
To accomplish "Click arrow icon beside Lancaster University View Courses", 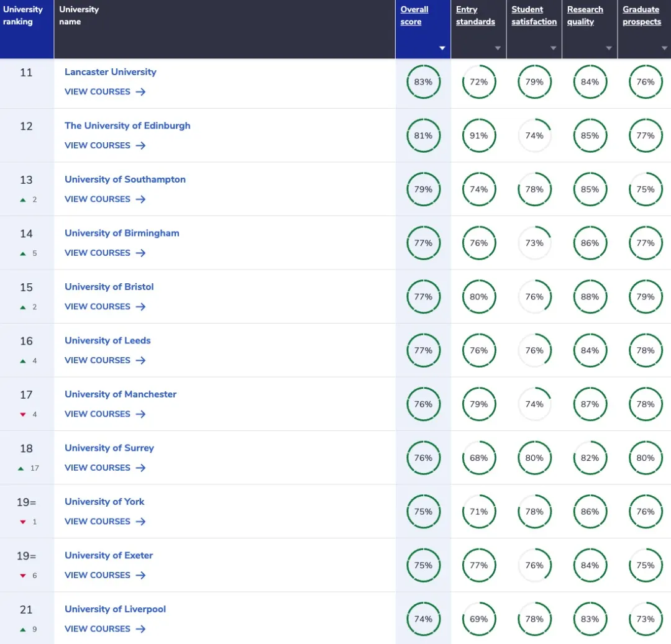I will 140,92.
